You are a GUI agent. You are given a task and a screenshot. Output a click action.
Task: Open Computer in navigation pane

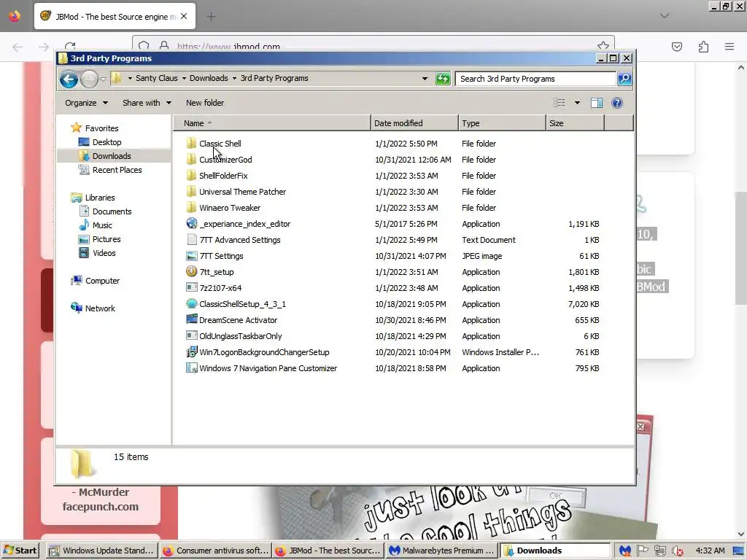[x=102, y=281]
